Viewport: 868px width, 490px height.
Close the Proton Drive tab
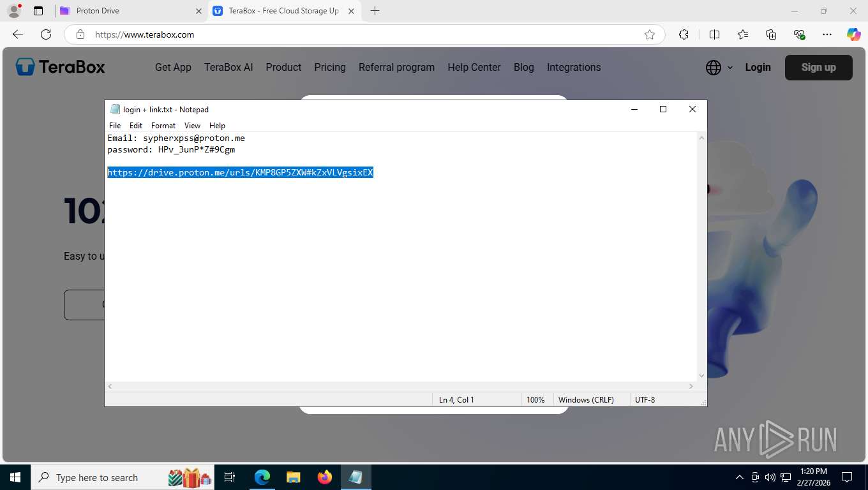tap(198, 11)
